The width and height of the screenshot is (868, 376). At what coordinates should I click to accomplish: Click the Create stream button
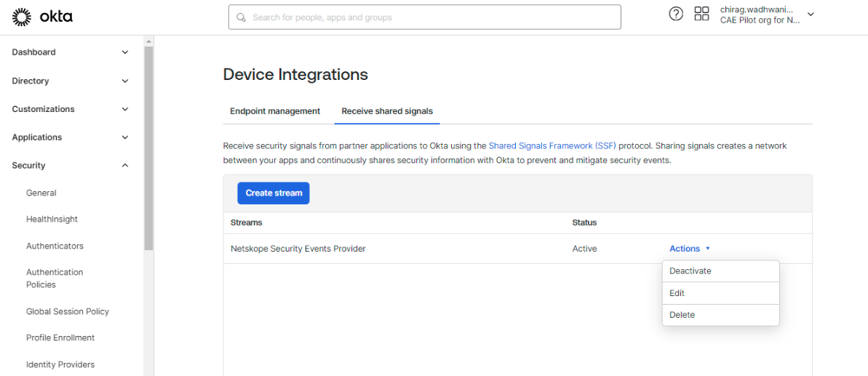pyautogui.click(x=274, y=193)
